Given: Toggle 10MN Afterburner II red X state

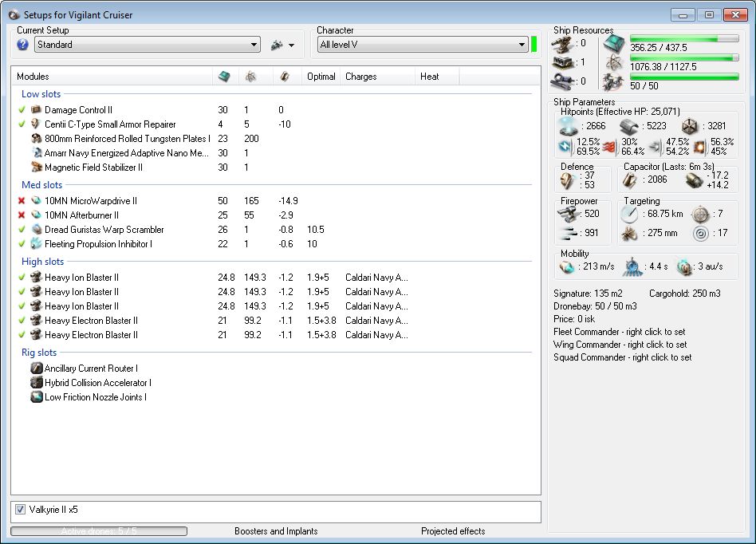Looking at the screenshot, I should pos(22,215).
